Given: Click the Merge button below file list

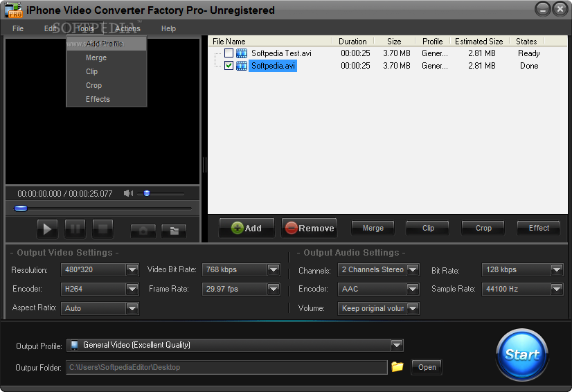Looking at the screenshot, I should pyautogui.click(x=373, y=228).
